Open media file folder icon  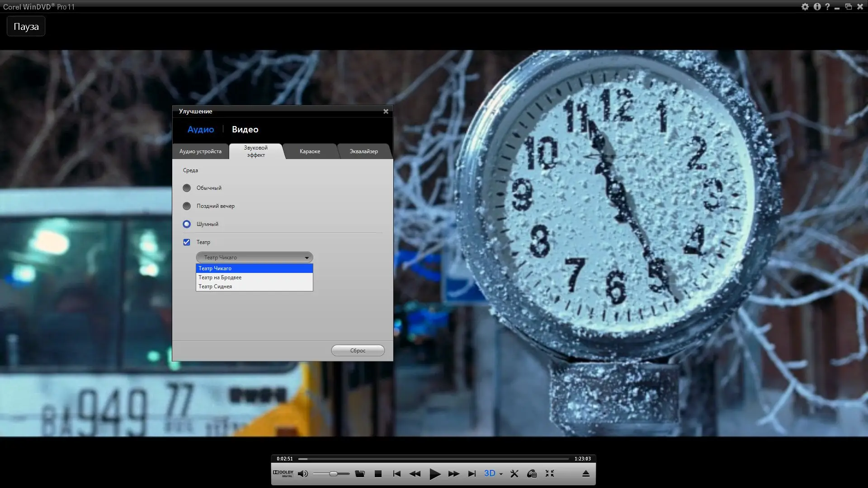coord(360,474)
